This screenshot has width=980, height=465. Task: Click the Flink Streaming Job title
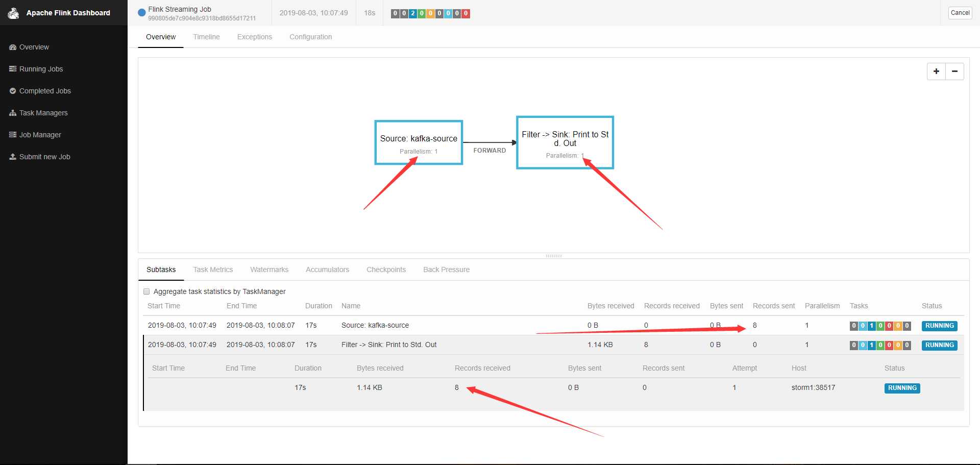click(x=180, y=9)
